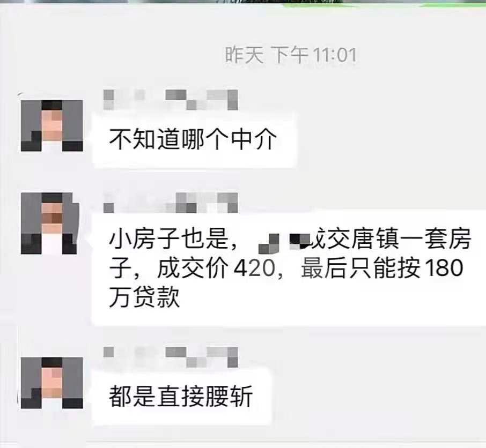Image resolution: width=486 pixels, height=448 pixels.
Task: Click empty chat background right of the first bubble
Action: point(387,139)
